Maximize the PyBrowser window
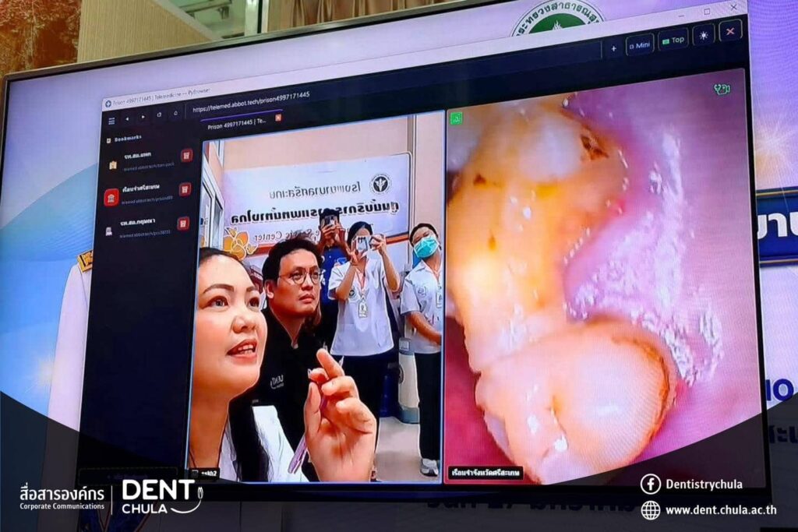Image resolution: width=798 pixels, height=532 pixels. 708,11
